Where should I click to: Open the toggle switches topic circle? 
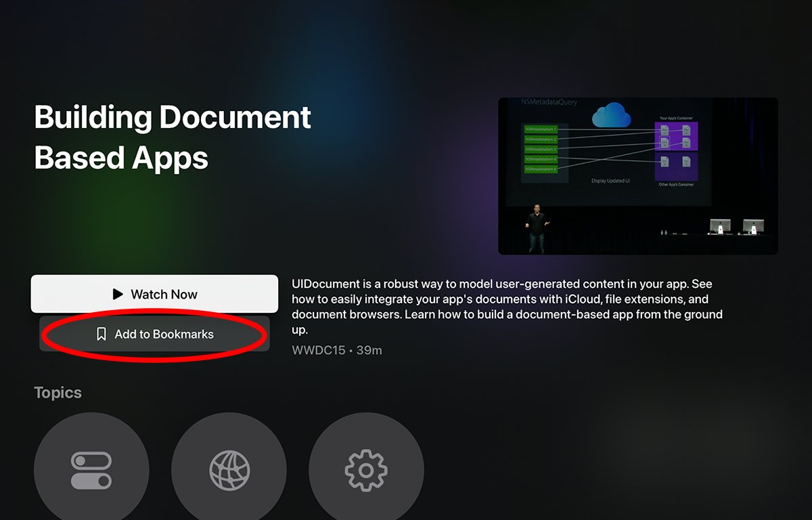tap(91, 470)
